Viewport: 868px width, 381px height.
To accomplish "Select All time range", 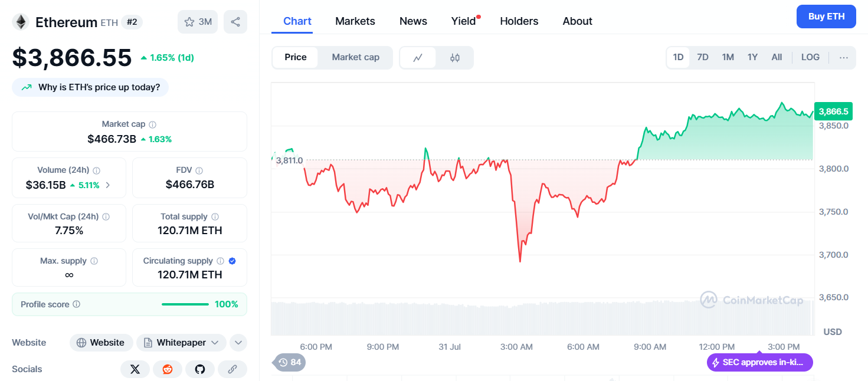I will pyautogui.click(x=777, y=57).
